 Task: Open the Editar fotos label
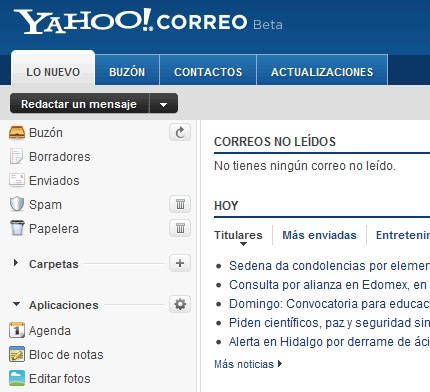point(60,379)
